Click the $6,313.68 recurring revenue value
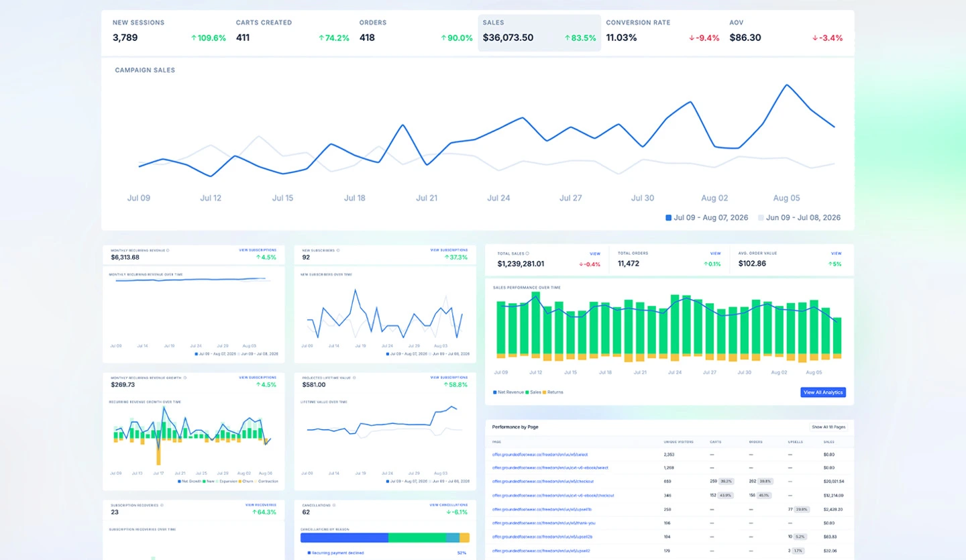 [125, 257]
